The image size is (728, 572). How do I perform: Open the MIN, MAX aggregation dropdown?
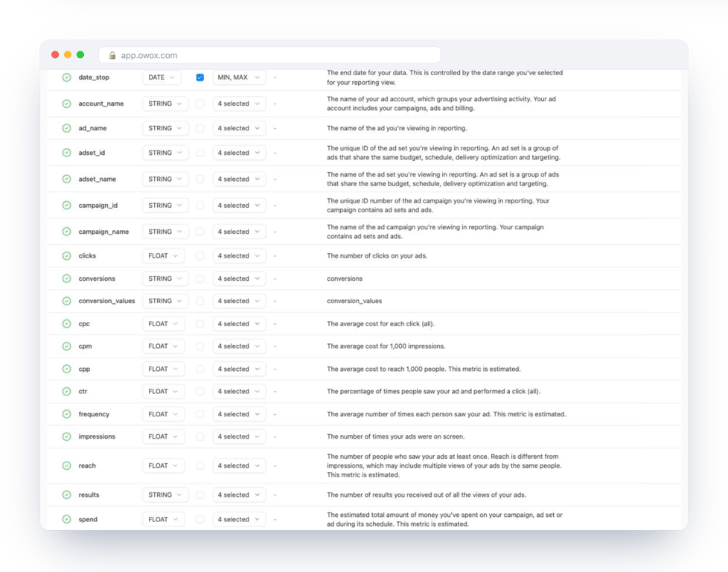coord(239,77)
